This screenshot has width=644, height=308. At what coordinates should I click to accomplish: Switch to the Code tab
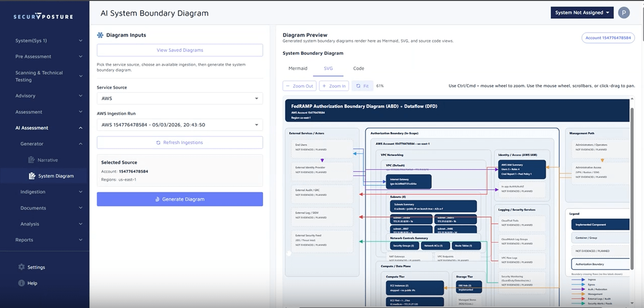click(x=358, y=68)
